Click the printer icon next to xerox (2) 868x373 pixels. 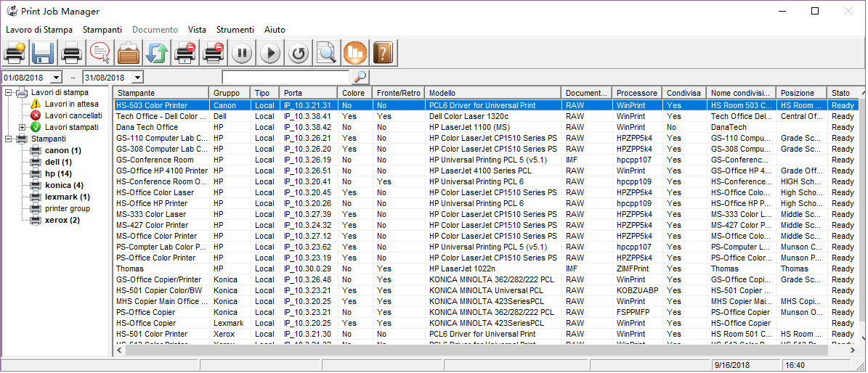click(x=36, y=220)
